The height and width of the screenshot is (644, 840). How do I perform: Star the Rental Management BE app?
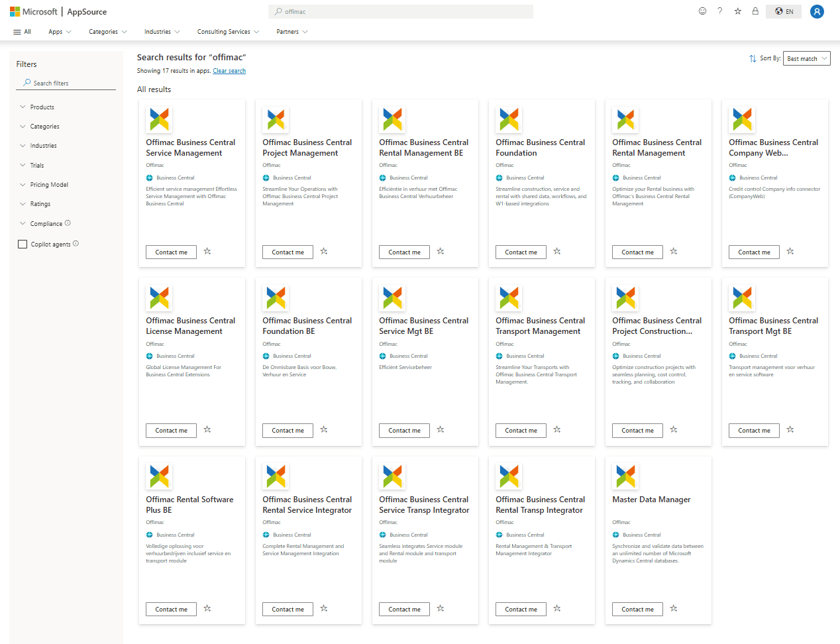tap(441, 251)
